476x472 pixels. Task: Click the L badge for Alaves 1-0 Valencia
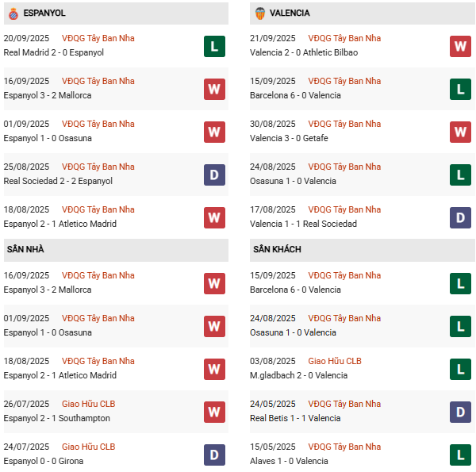tap(461, 455)
